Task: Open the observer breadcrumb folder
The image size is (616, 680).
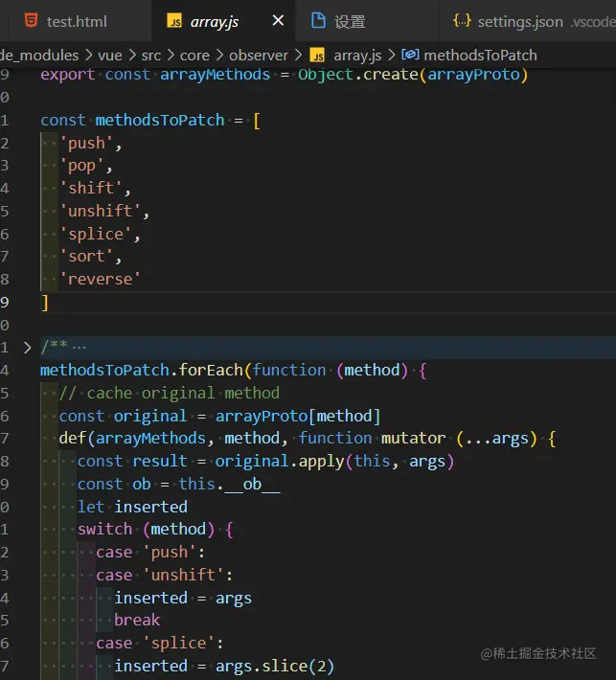Action: tap(259, 56)
